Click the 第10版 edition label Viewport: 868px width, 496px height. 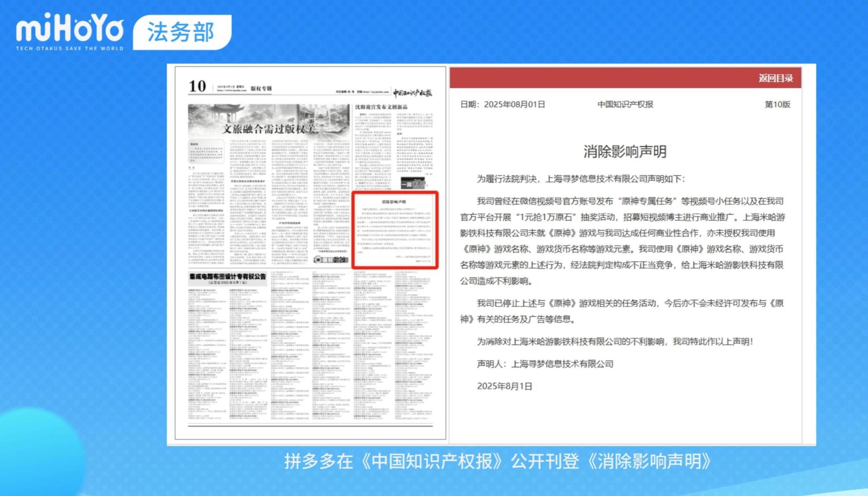coord(777,104)
